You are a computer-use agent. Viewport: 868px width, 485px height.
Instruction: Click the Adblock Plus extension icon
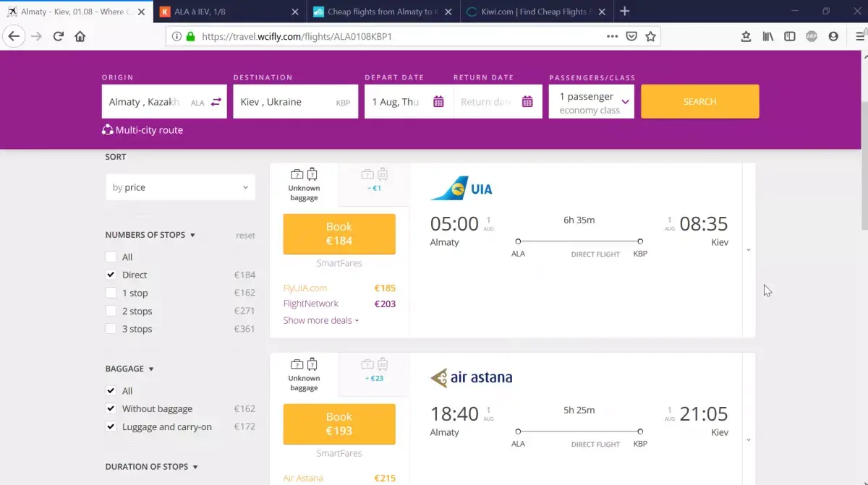point(812,36)
